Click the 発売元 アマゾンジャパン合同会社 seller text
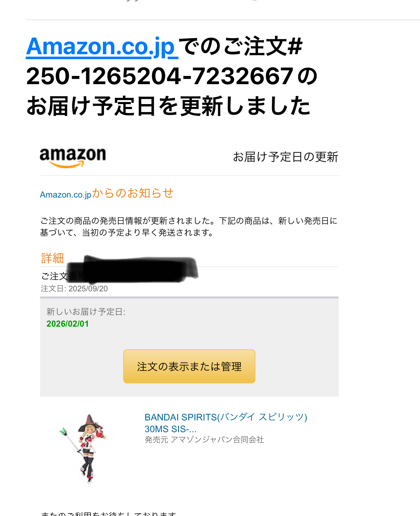 click(x=204, y=440)
